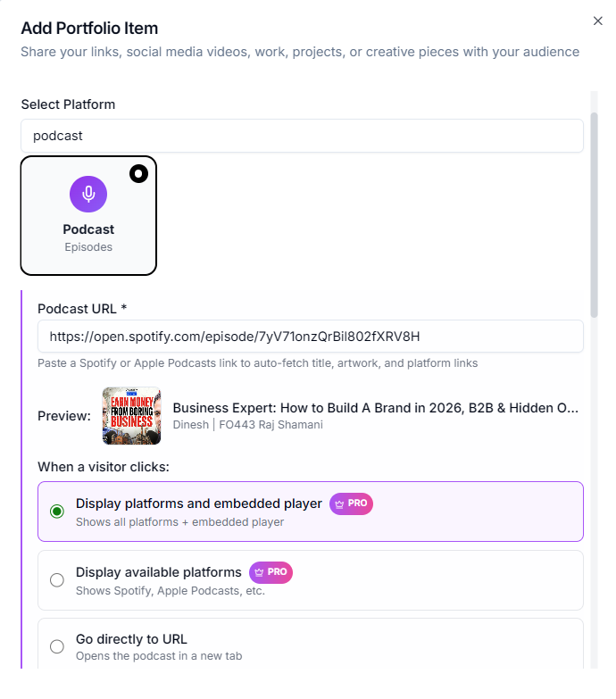Click the bold "Podcast" label on the platform card
The image size is (616, 699).
[x=88, y=229]
